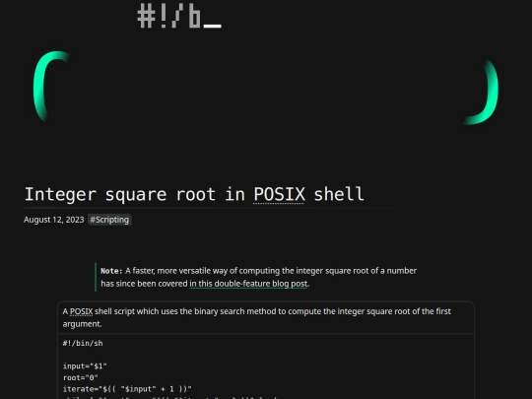This screenshot has width=532, height=399.
Task: Click the 'input="$1"' code line
Action: point(85,366)
